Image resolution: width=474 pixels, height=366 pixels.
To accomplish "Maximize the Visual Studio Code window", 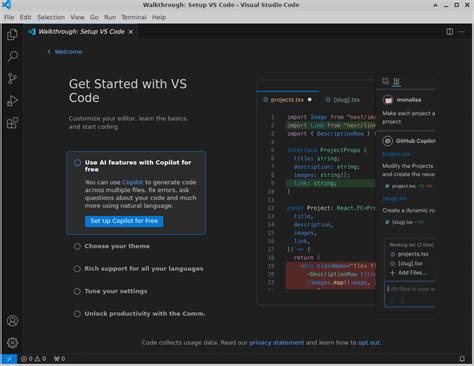I will coord(457,5).
